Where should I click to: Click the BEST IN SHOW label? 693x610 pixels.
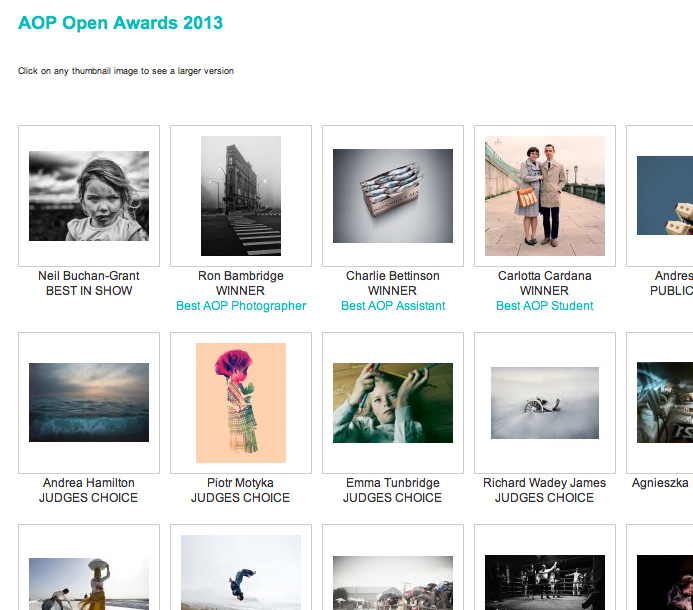click(89, 291)
